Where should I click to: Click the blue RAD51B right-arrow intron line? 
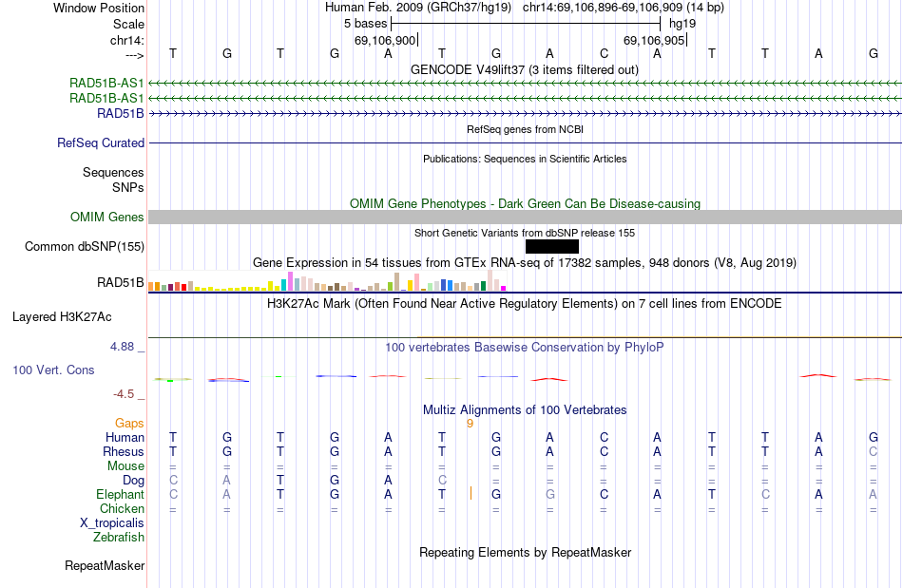(x=525, y=114)
